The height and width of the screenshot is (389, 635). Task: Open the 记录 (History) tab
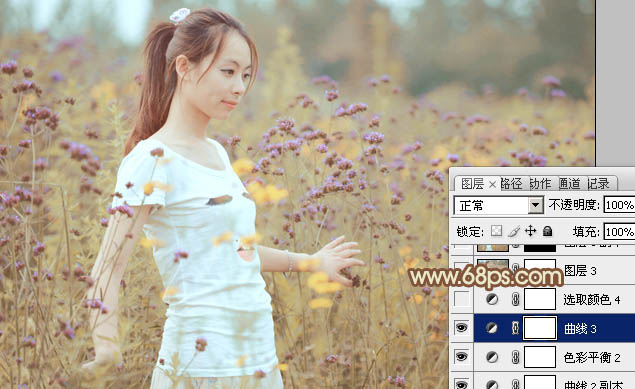click(599, 184)
